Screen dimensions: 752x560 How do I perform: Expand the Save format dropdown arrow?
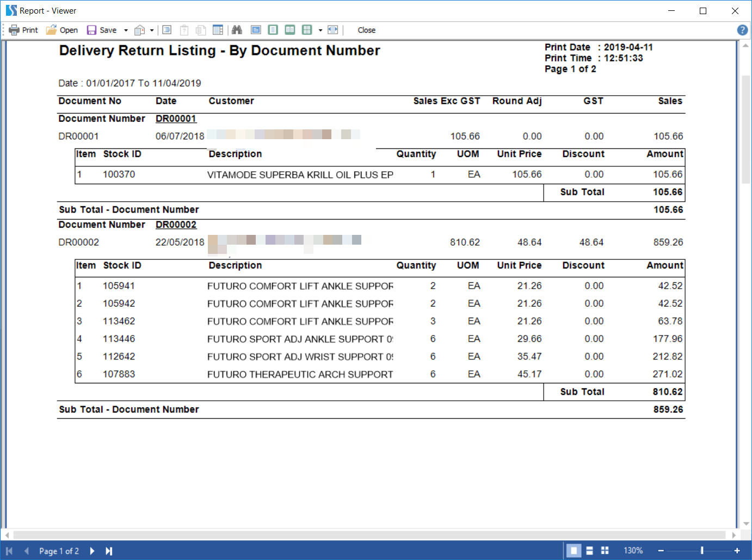[126, 30]
